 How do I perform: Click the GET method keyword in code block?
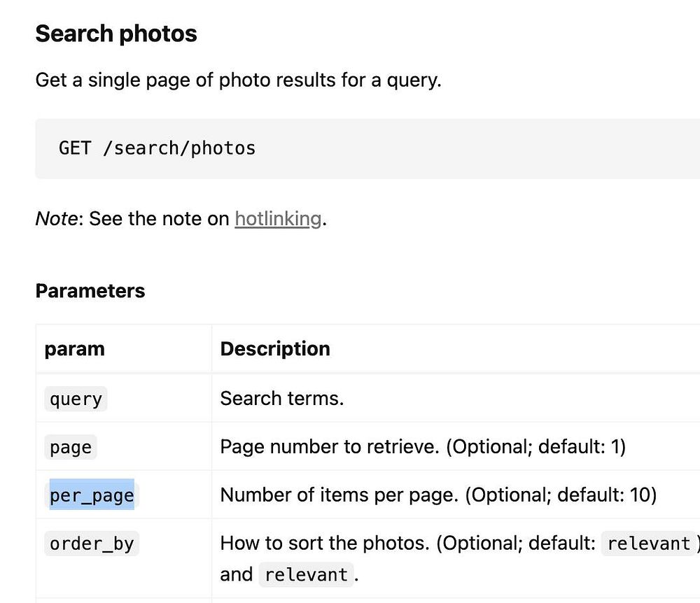[74, 148]
